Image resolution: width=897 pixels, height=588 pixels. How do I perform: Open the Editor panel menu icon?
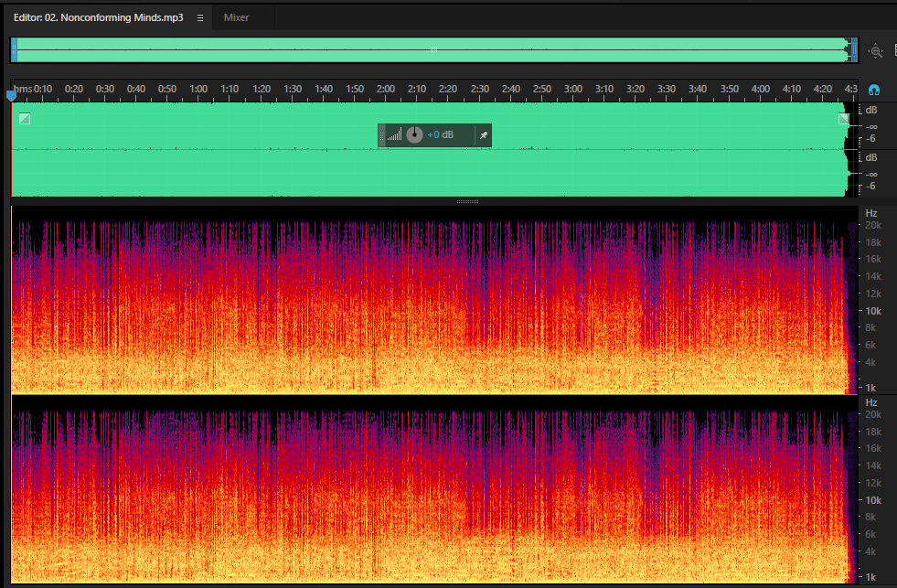tap(200, 17)
